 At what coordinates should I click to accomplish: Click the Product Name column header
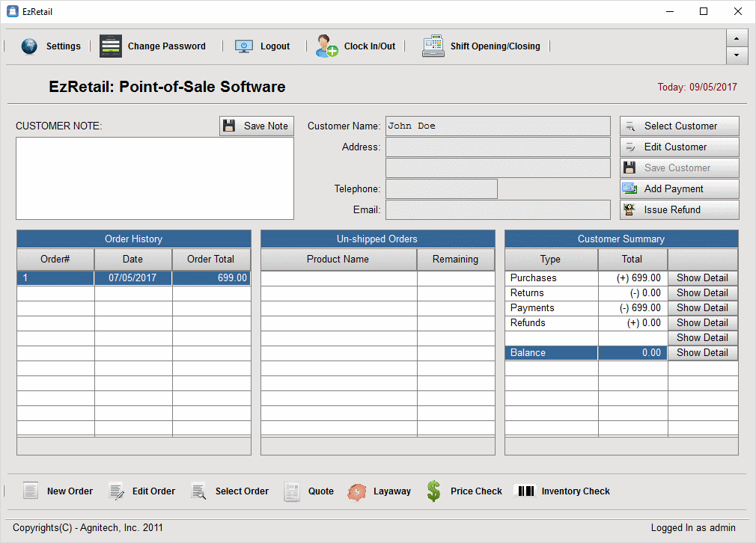coord(338,260)
